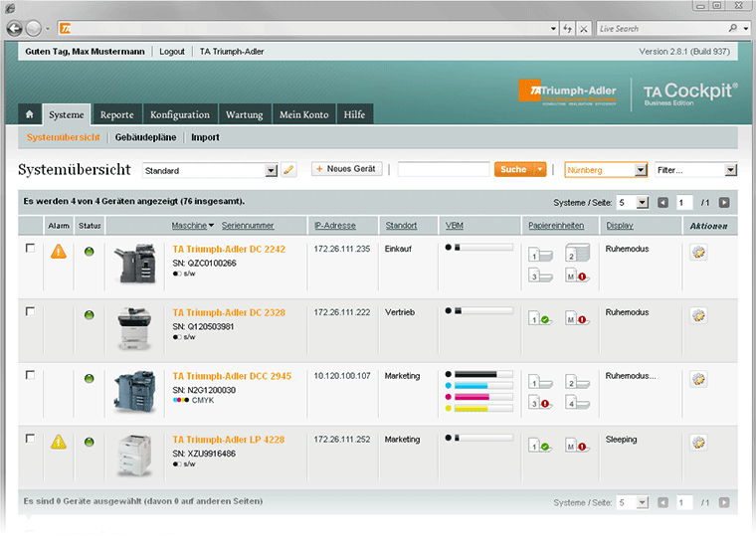Expand the Maschine column header arrow
Image resolution: width=756 pixels, height=552 pixels.
tap(211, 226)
